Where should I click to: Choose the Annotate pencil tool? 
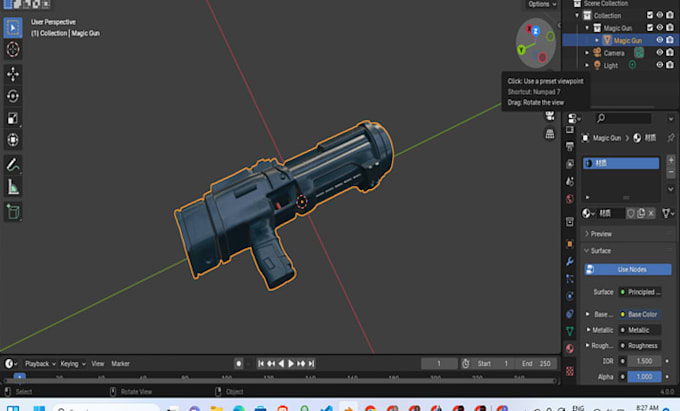(13, 165)
